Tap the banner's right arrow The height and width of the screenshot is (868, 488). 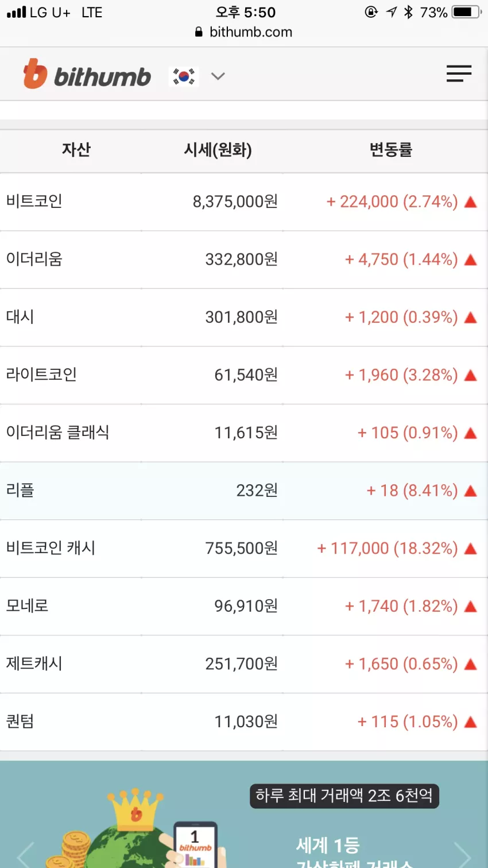click(x=463, y=854)
